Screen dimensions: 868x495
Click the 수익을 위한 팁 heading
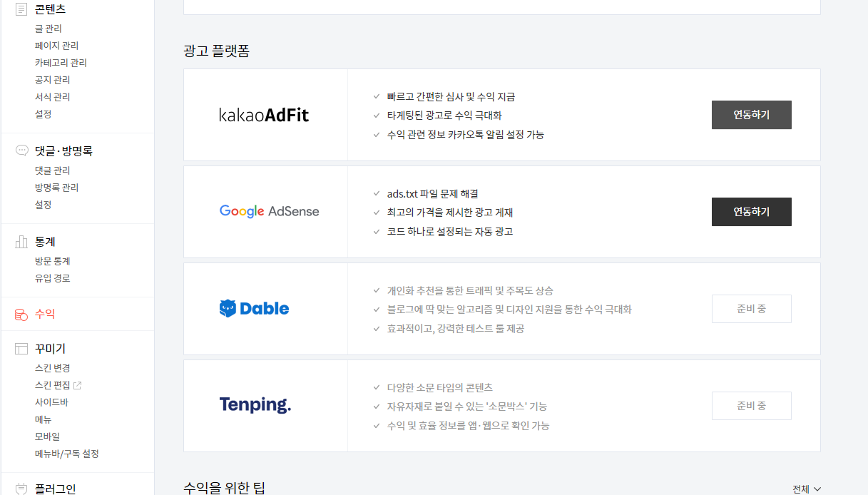224,489
